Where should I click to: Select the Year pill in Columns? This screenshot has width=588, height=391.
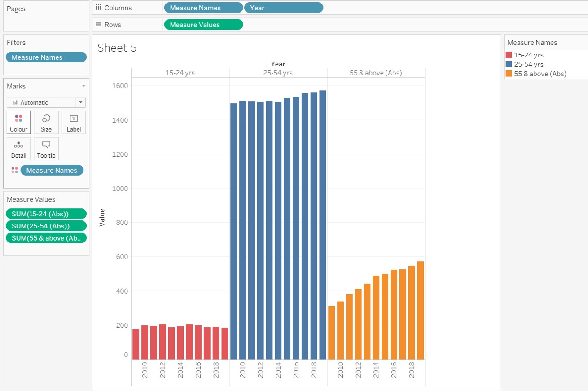(283, 8)
